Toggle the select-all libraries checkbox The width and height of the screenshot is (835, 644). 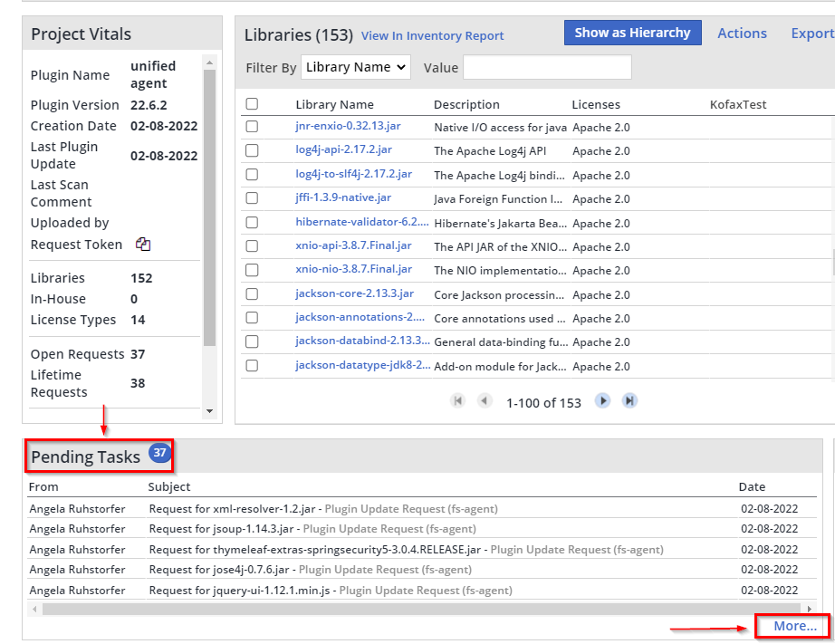click(x=252, y=104)
